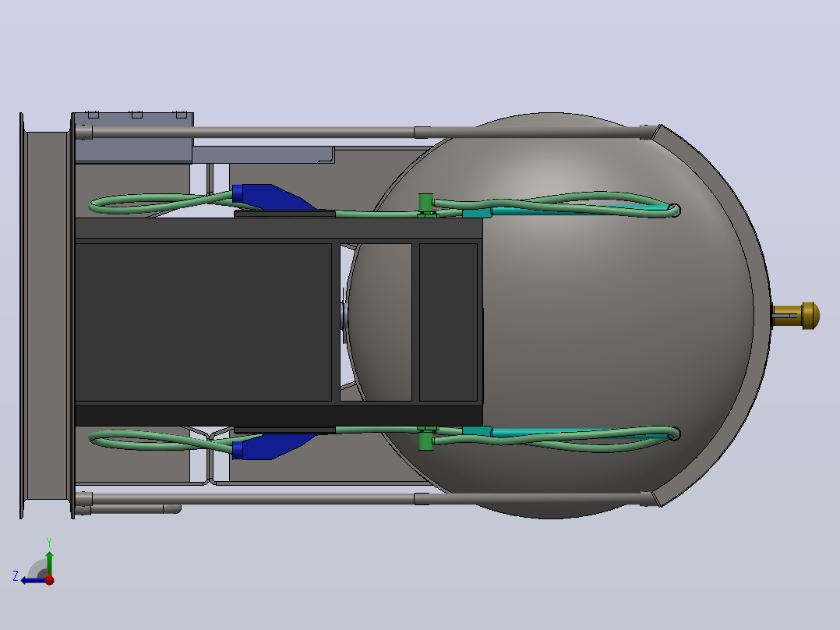Viewport: 840px width, 630px height.
Task: Select the long top support rod
Action: 252,132
